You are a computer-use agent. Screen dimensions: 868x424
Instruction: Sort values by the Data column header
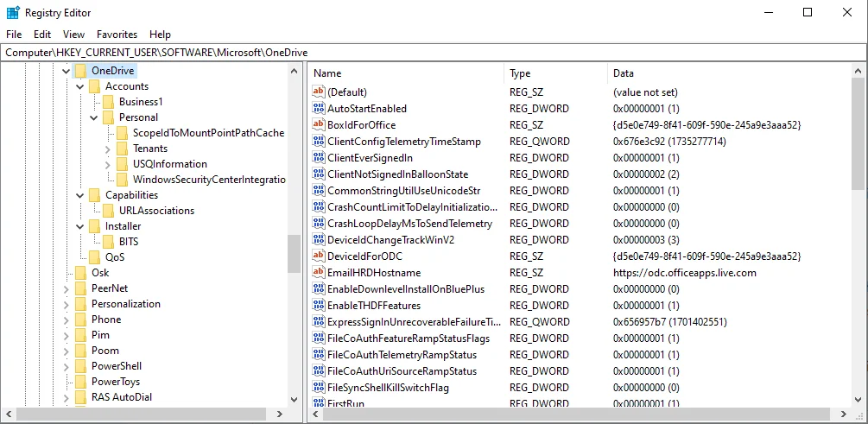click(728, 73)
